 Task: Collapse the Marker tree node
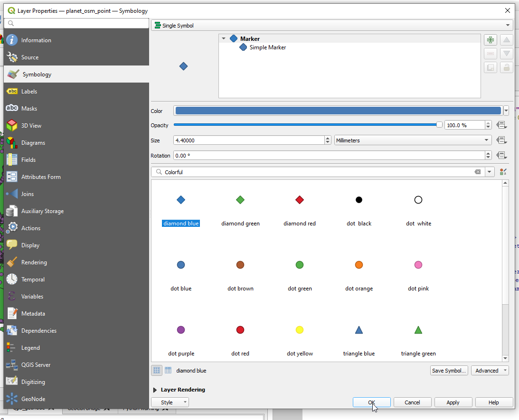click(x=224, y=39)
